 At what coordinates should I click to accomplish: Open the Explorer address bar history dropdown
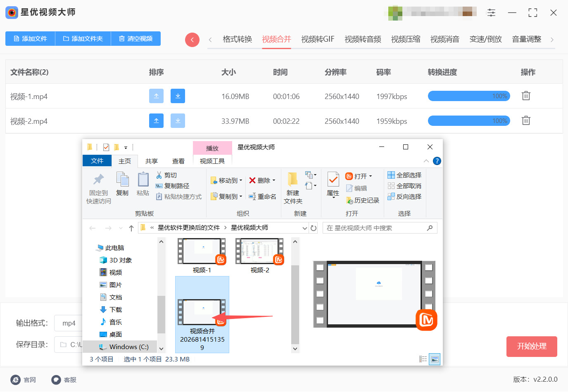click(305, 228)
